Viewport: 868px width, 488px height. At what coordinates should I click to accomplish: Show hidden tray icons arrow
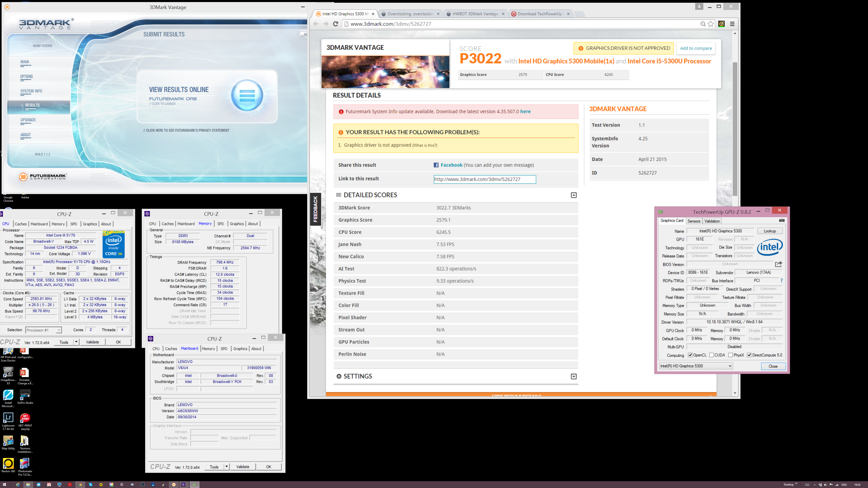click(815, 485)
